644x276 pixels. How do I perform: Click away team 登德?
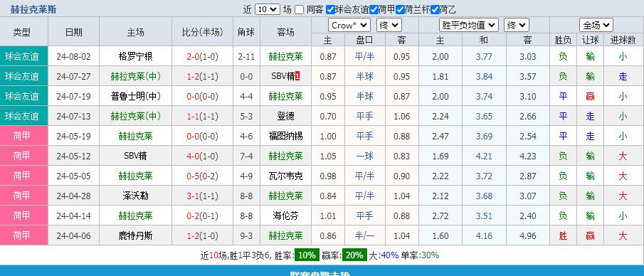tap(286, 116)
